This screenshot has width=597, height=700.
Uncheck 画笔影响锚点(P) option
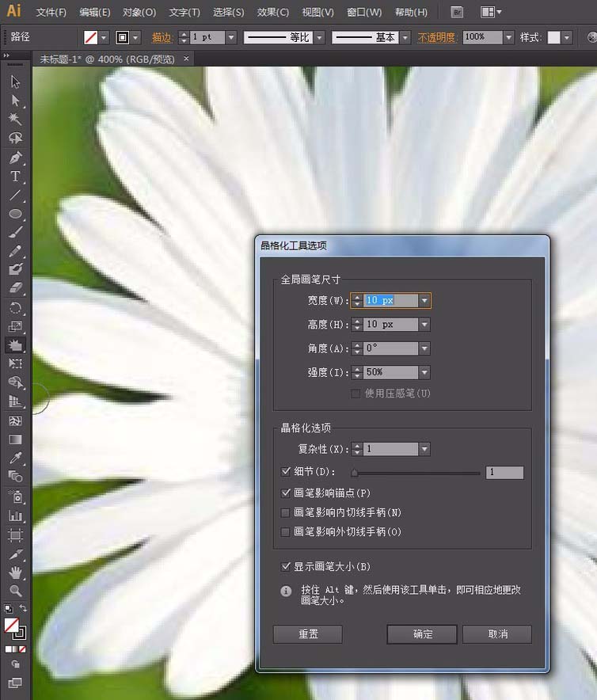[285, 493]
